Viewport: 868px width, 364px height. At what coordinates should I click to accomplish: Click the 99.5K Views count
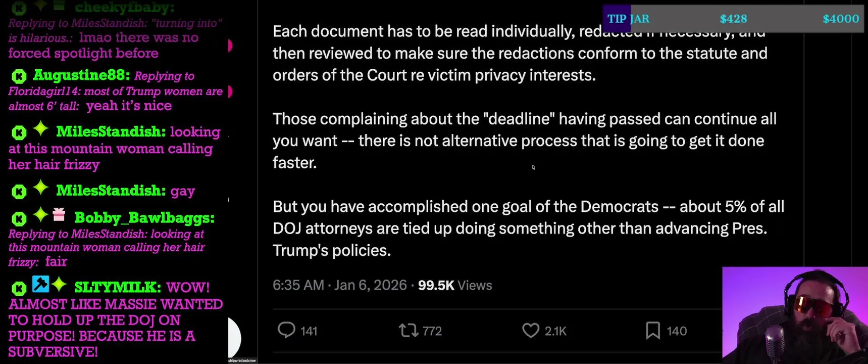(x=454, y=285)
